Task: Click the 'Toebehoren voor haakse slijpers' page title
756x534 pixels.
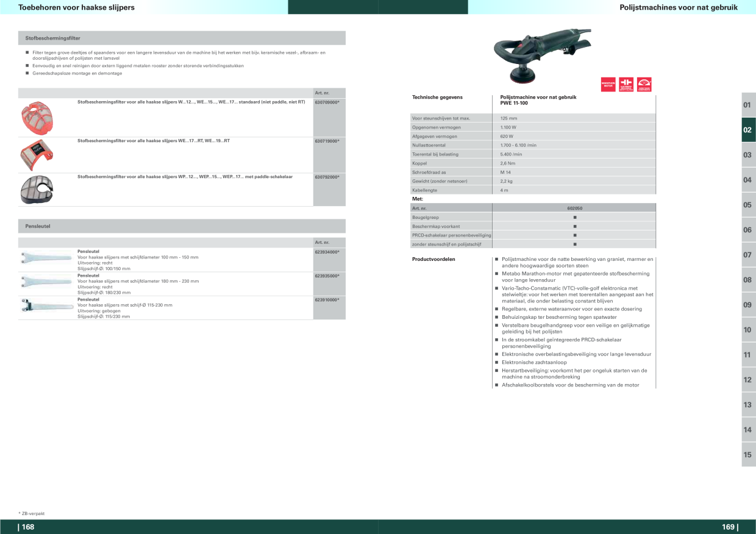Action: (77, 7)
